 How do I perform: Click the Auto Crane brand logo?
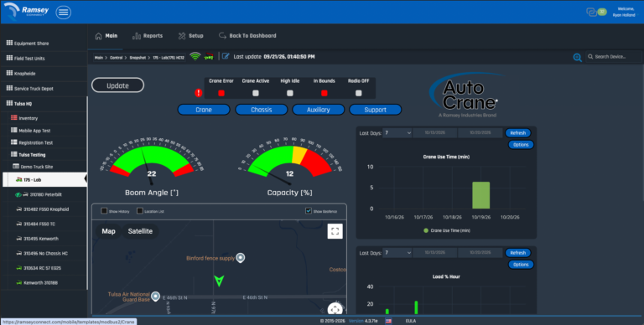(466, 95)
